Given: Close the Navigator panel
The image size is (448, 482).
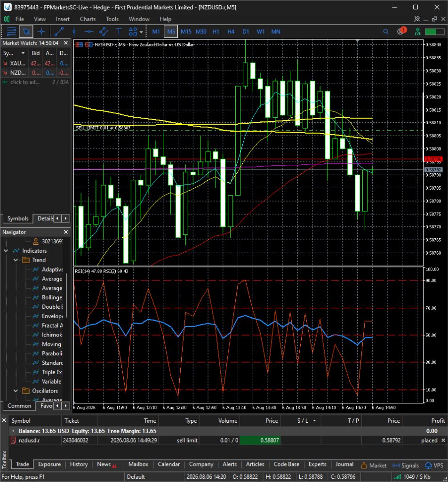Looking at the screenshot, I should 66,232.
